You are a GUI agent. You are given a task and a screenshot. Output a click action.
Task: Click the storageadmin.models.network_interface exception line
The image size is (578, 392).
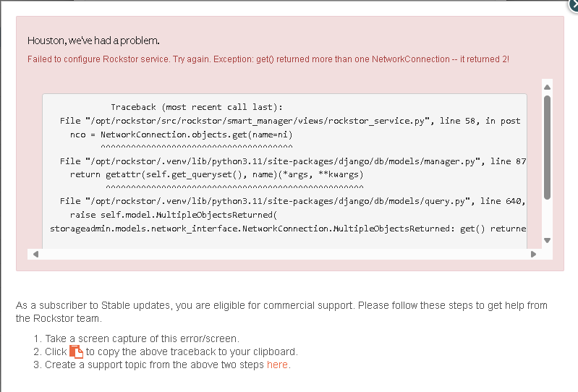tap(287, 229)
